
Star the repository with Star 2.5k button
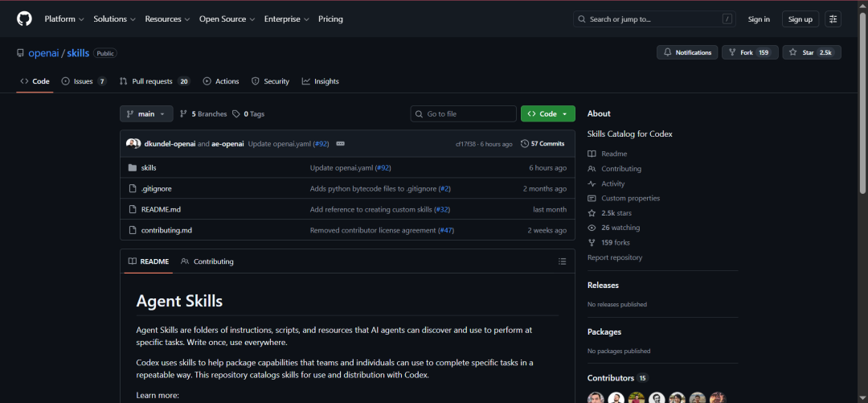(x=812, y=52)
